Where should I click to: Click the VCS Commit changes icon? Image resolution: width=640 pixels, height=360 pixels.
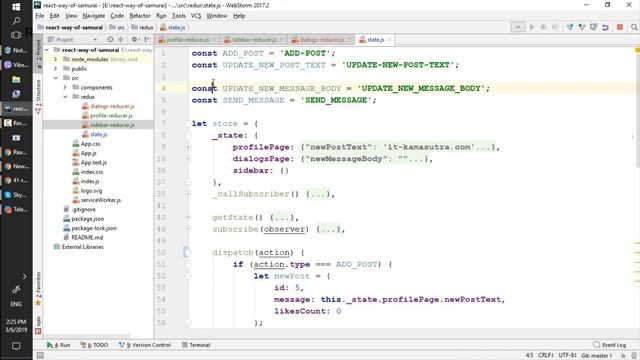(x=582, y=27)
